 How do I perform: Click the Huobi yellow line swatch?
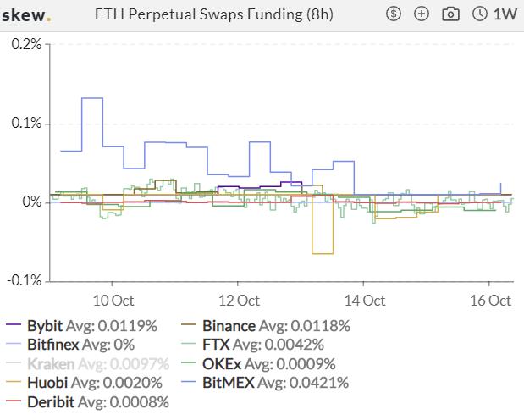(14, 382)
